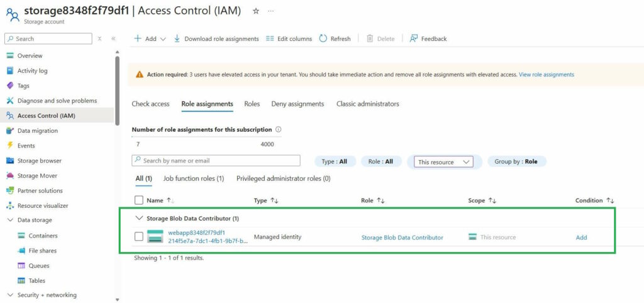644x303 pixels.
Task: Click the Search by name or email field
Action: point(216,161)
